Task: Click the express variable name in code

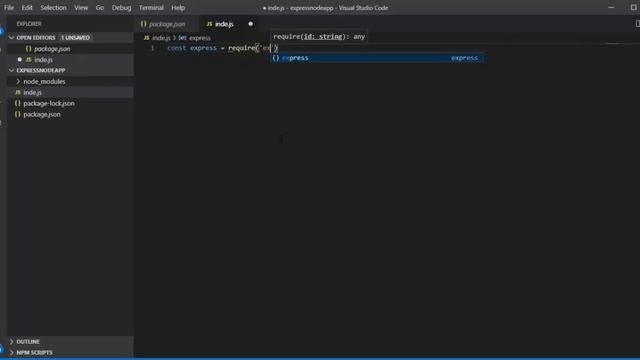Action: (x=203, y=48)
